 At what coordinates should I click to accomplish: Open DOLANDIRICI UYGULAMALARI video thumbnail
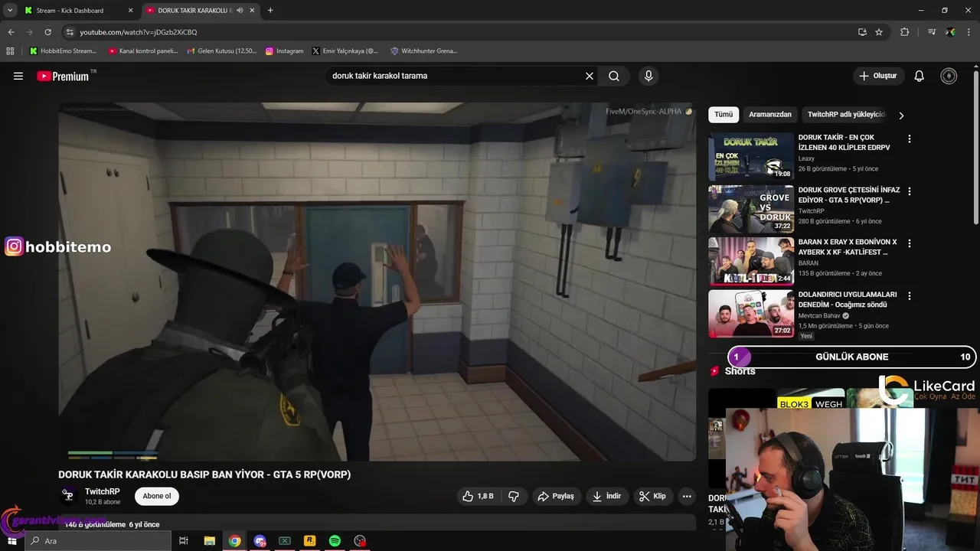[x=751, y=314]
